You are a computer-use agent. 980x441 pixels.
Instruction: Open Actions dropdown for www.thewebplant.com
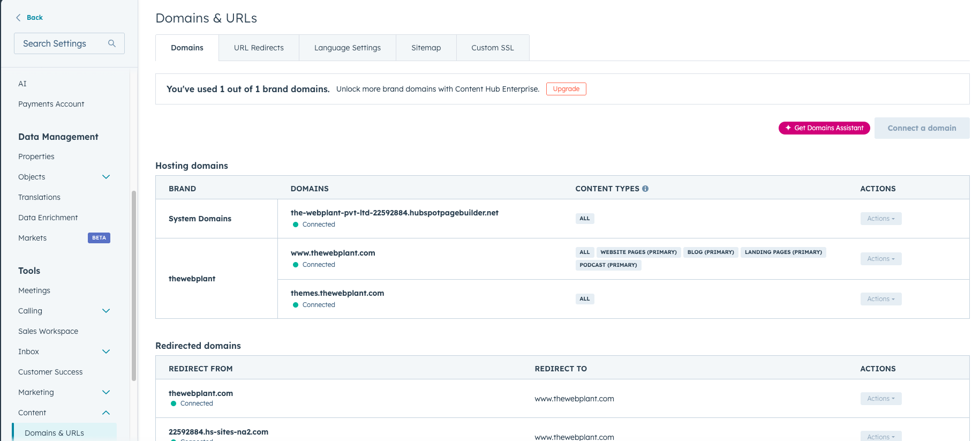click(x=880, y=259)
